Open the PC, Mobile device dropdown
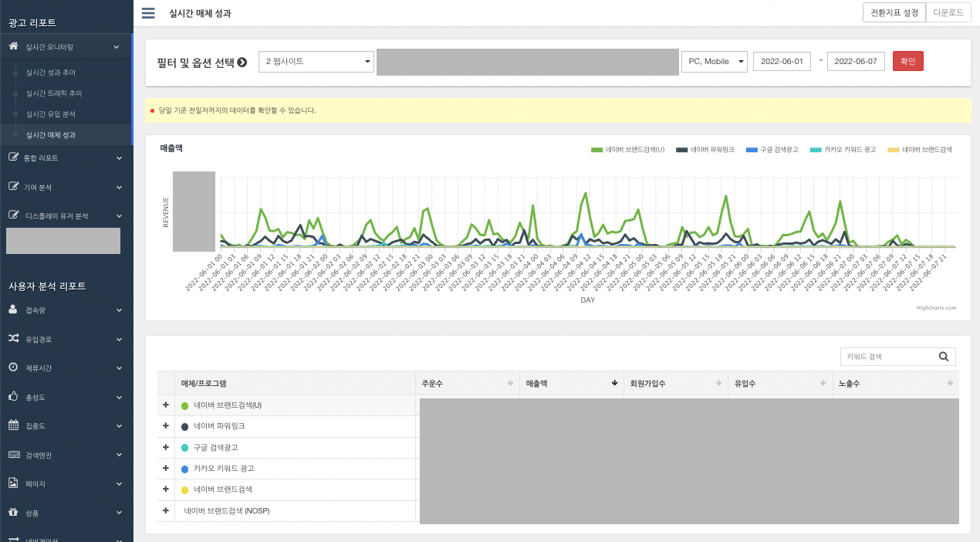980x542 pixels. pyautogui.click(x=715, y=62)
